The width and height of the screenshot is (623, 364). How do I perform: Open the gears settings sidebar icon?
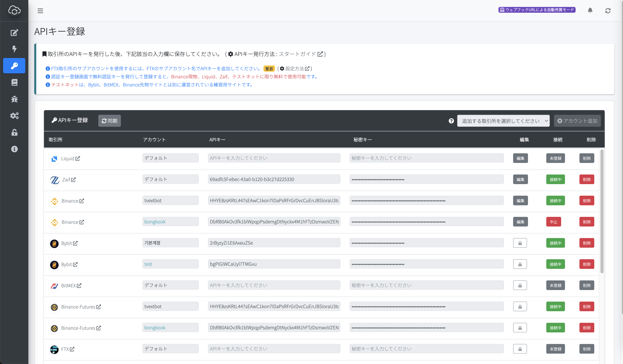click(14, 116)
